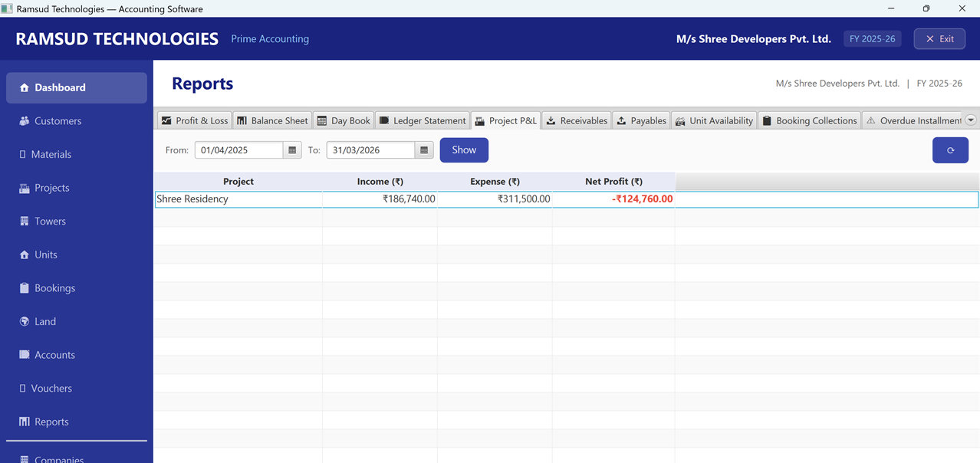Switch to the Booking Collections tab
Image resolution: width=980 pixels, height=463 pixels.
[x=809, y=120]
